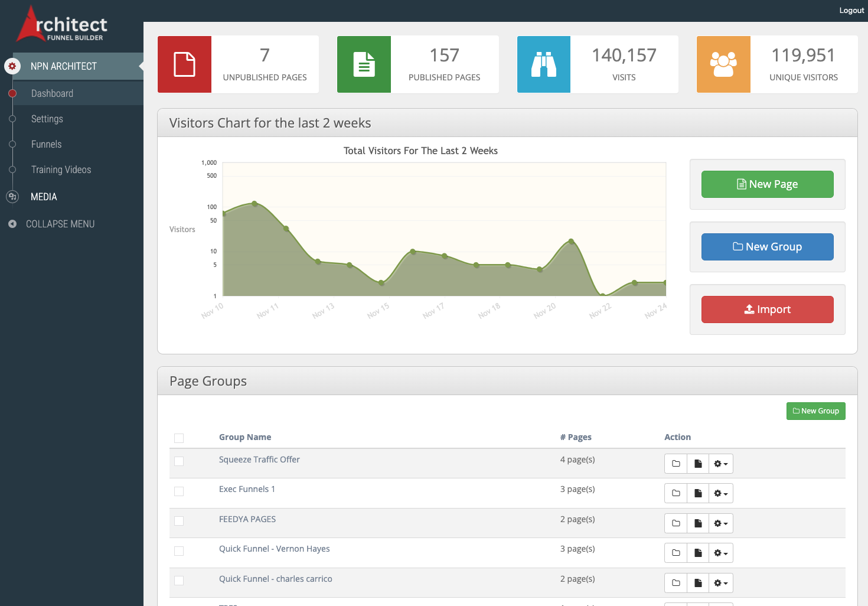Image resolution: width=868 pixels, height=606 pixels.
Task: Click the blue Visits binoculars icon
Action: click(543, 64)
